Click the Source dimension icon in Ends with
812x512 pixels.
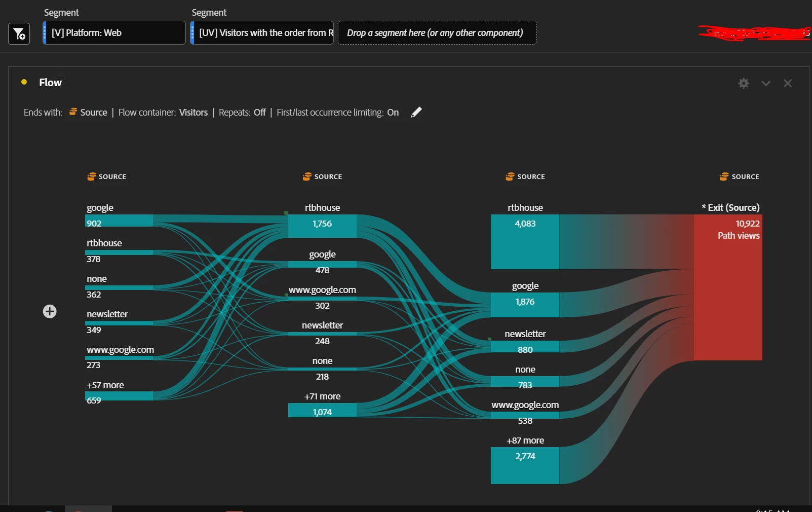(x=73, y=112)
